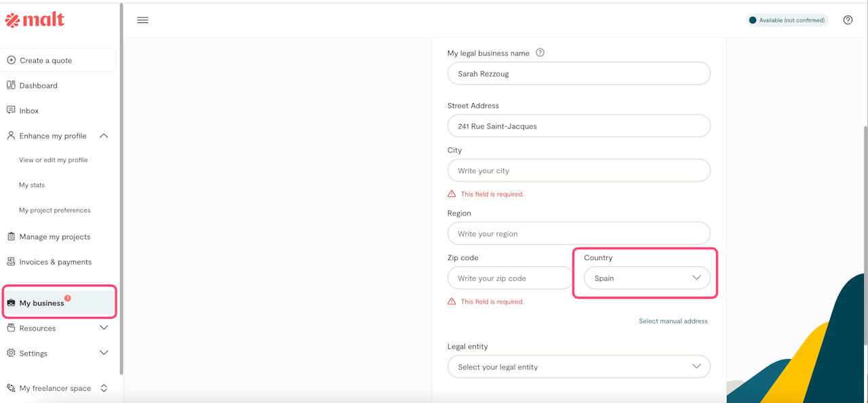This screenshot has height=403, width=868.
Task: Click the City input field
Action: [x=578, y=171]
